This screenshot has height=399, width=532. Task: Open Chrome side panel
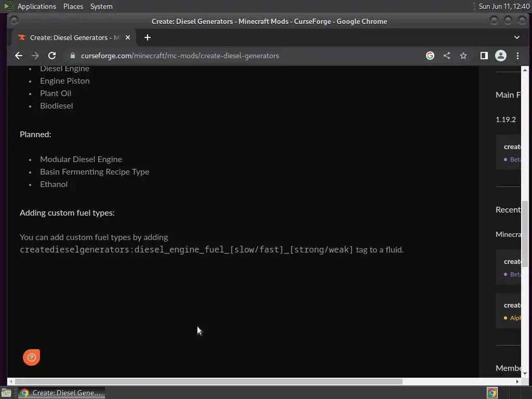pyautogui.click(x=484, y=56)
